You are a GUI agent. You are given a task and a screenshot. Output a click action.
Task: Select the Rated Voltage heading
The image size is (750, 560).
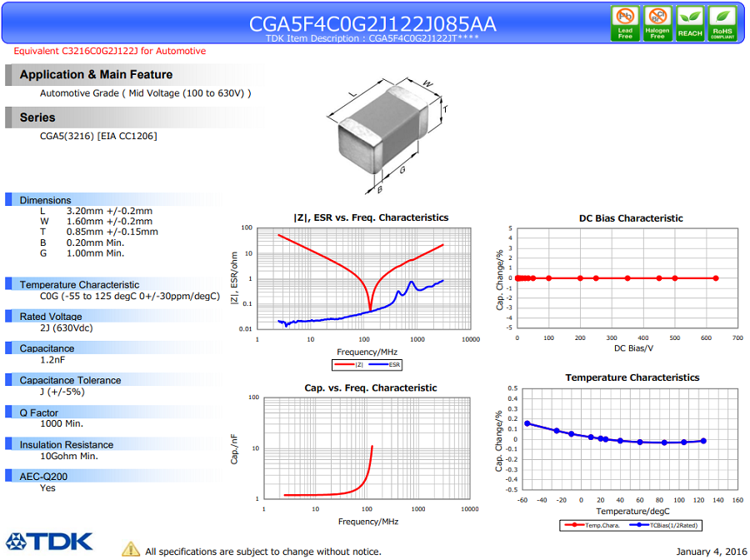tap(51, 317)
